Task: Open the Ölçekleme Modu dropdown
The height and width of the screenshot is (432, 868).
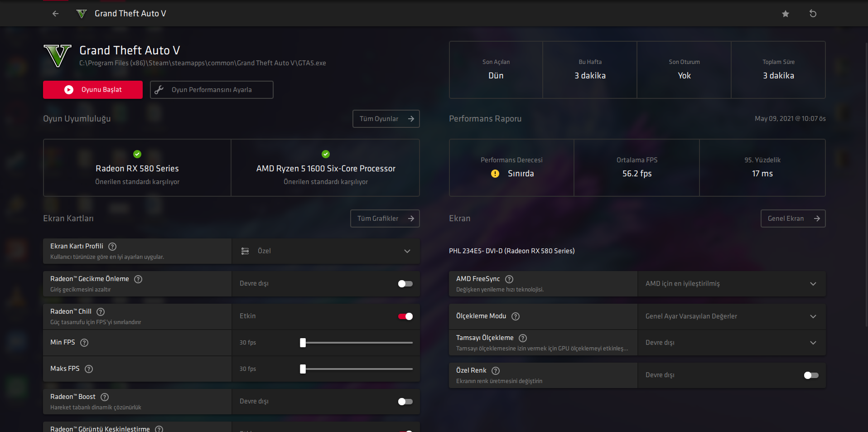Action: [x=732, y=316]
